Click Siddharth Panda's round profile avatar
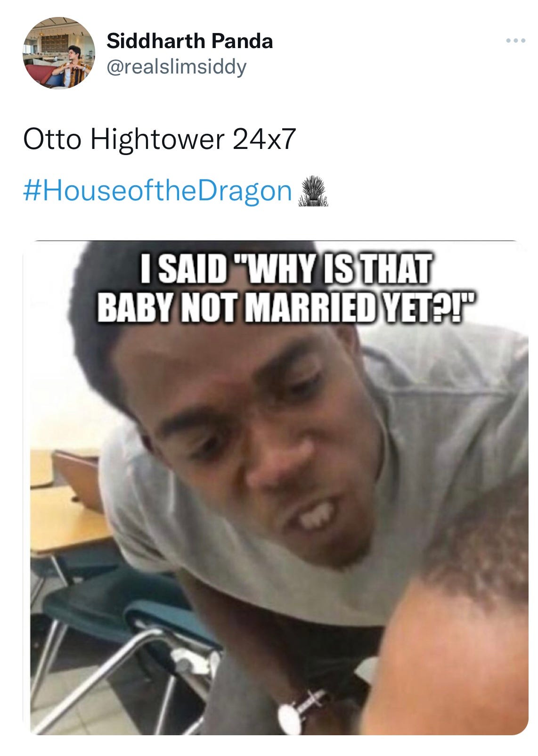The width and height of the screenshot is (538, 756). (x=59, y=53)
